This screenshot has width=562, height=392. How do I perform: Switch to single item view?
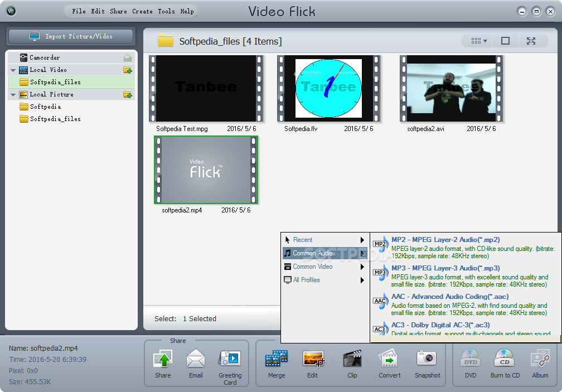(x=505, y=41)
